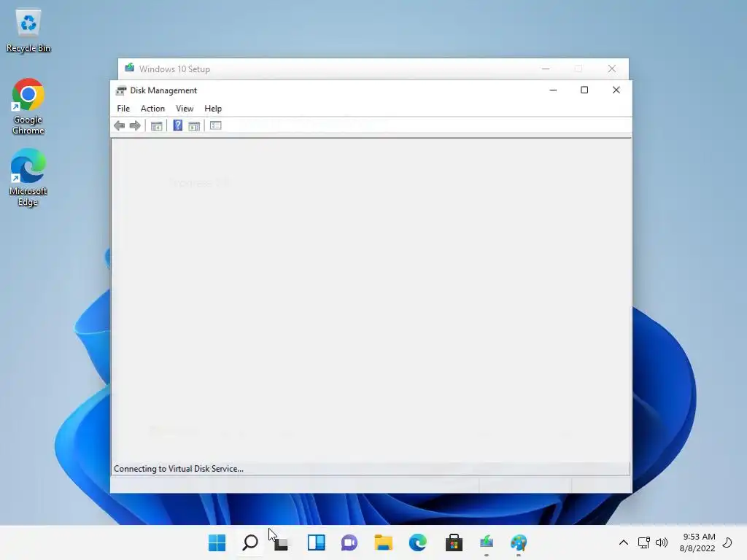Open taskbar Search
Viewport: 747px width, 560px height.
click(251, 542)
